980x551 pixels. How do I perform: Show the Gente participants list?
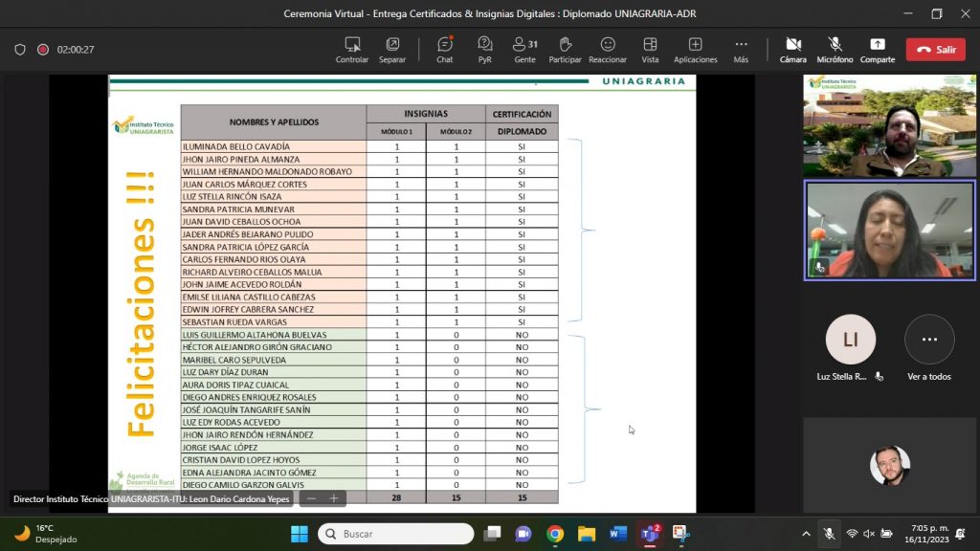(x=524, y=49)
